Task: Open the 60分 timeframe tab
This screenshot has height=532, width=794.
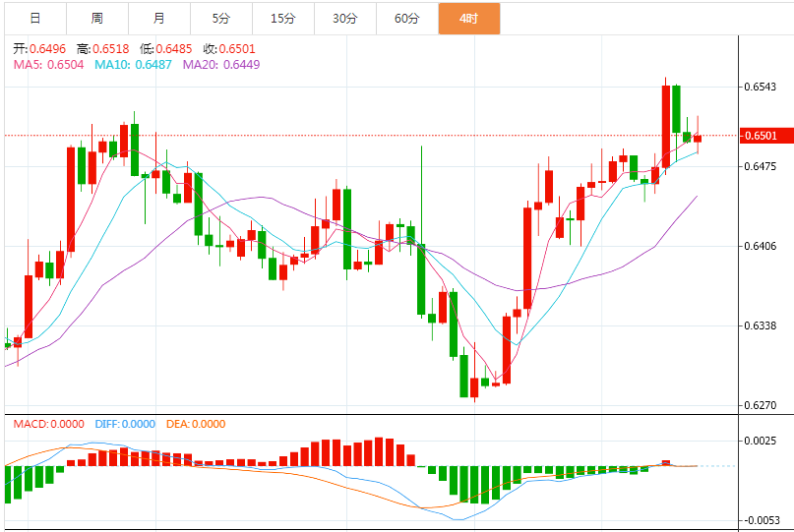Action: pyautogui.click(x=407, y=19)
